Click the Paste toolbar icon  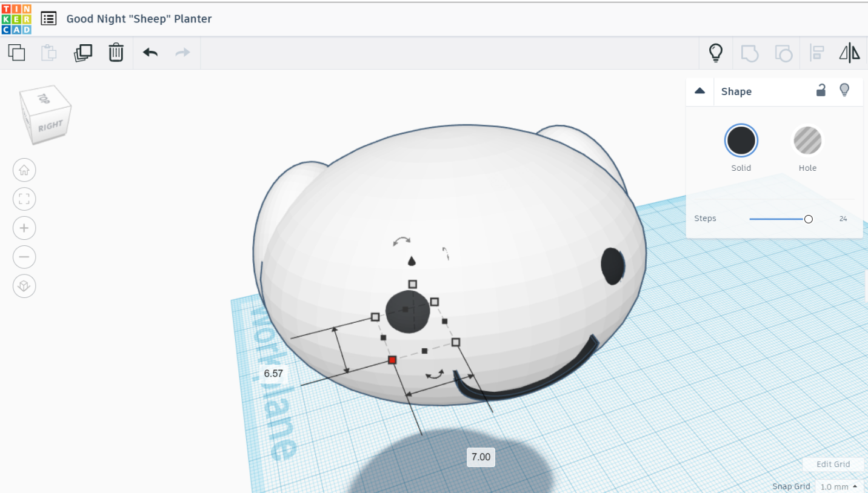tap(48, 53)
